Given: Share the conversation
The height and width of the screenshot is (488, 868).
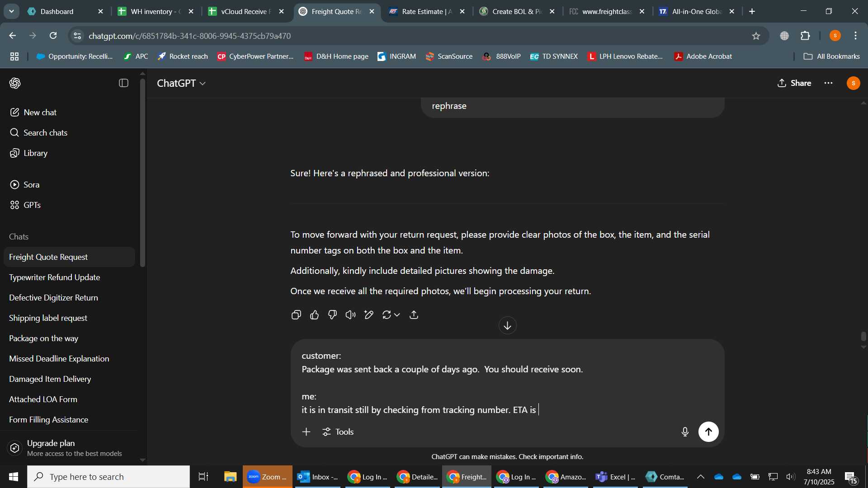Looking at the screenshot, I should click(794, 83).
